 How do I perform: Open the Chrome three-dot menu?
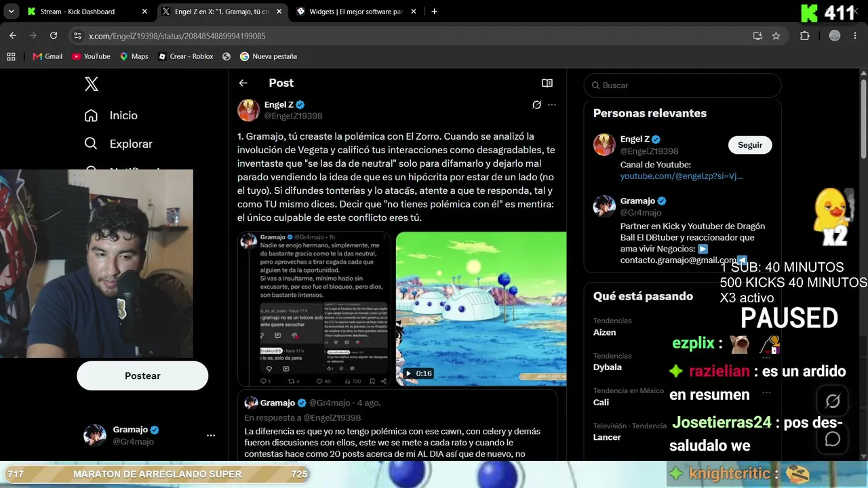856,35
